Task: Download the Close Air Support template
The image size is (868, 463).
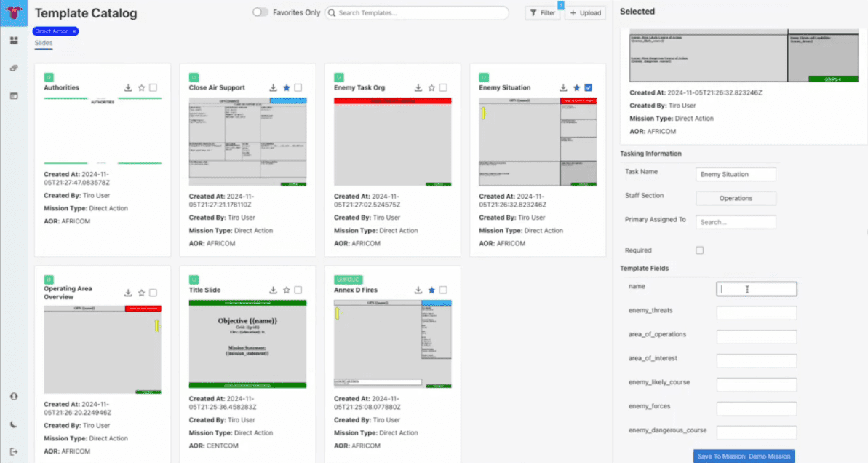Action: click(x=273, y=87)
